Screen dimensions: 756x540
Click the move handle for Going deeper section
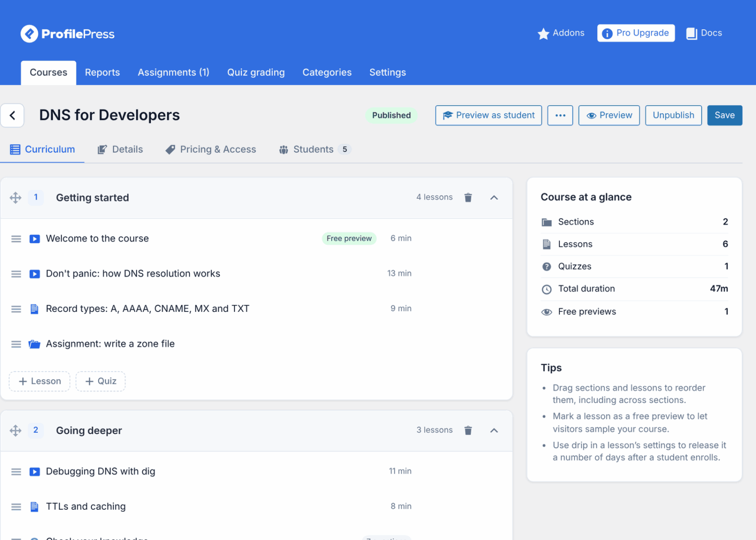pyautogui.click(x=16, y=430)
